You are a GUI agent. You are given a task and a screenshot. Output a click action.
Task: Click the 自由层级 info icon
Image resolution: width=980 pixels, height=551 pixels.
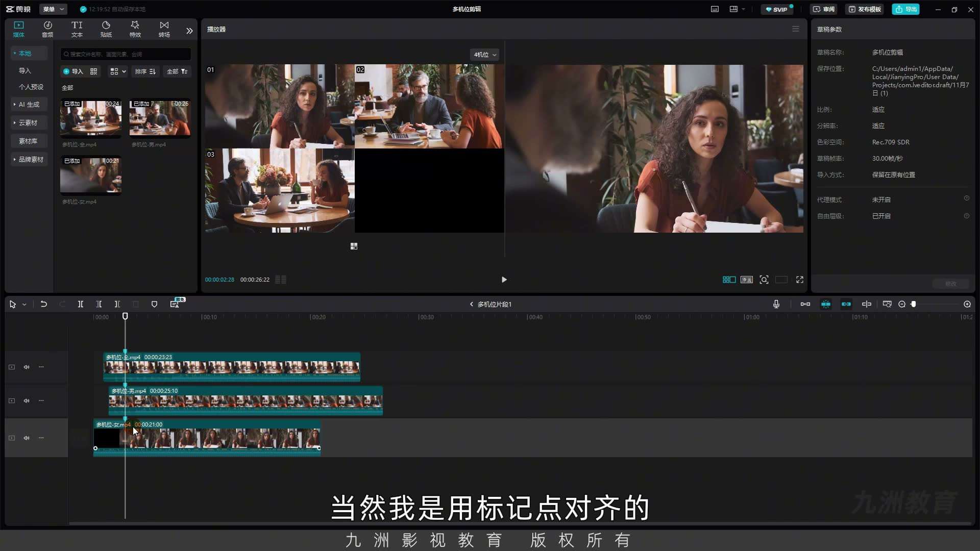tap(966, 216)
